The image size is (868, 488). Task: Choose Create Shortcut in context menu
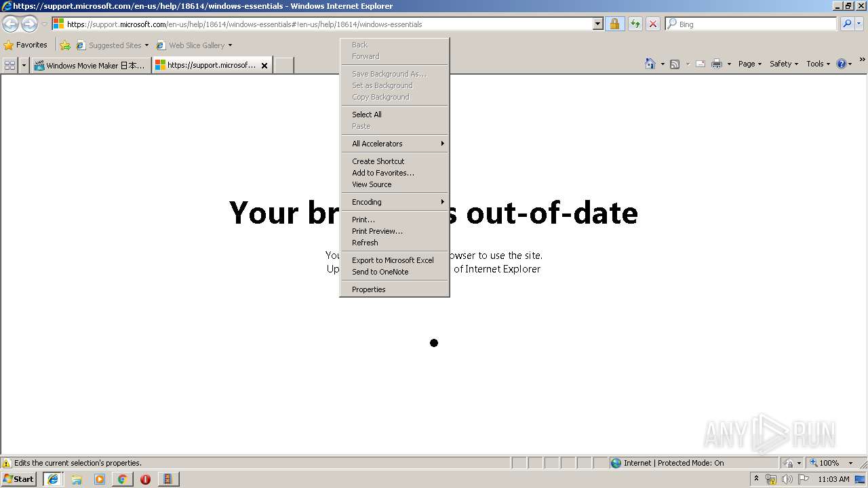click(395, 161)
